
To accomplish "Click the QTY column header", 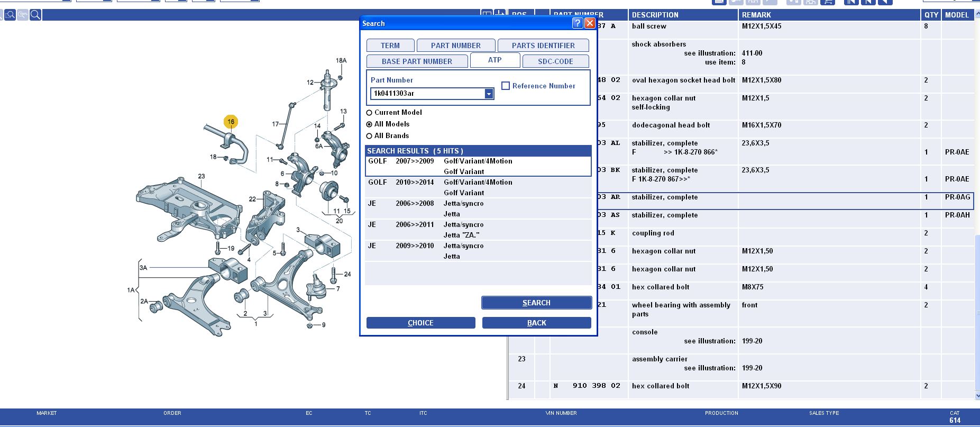I will [x=931, y=15].
